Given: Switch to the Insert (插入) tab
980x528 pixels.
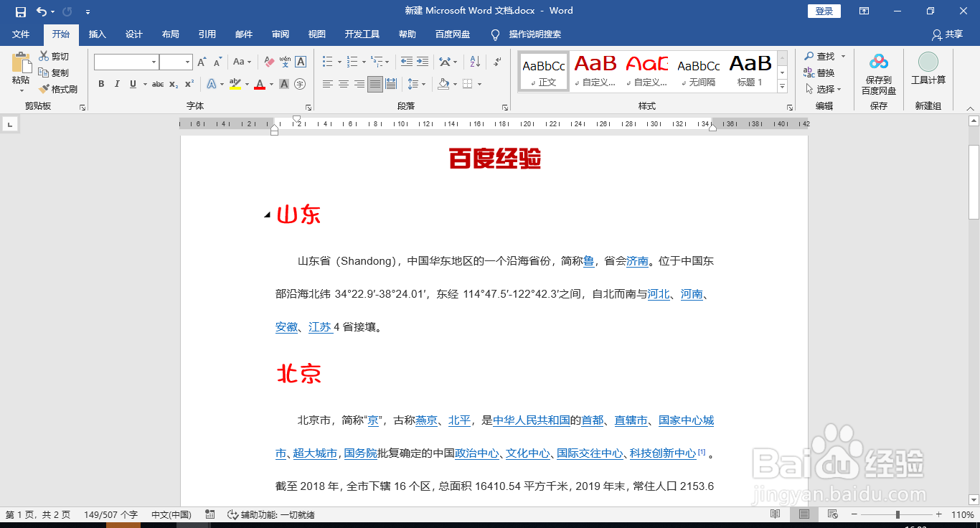Looking at the screenshot, I should 97,34.
